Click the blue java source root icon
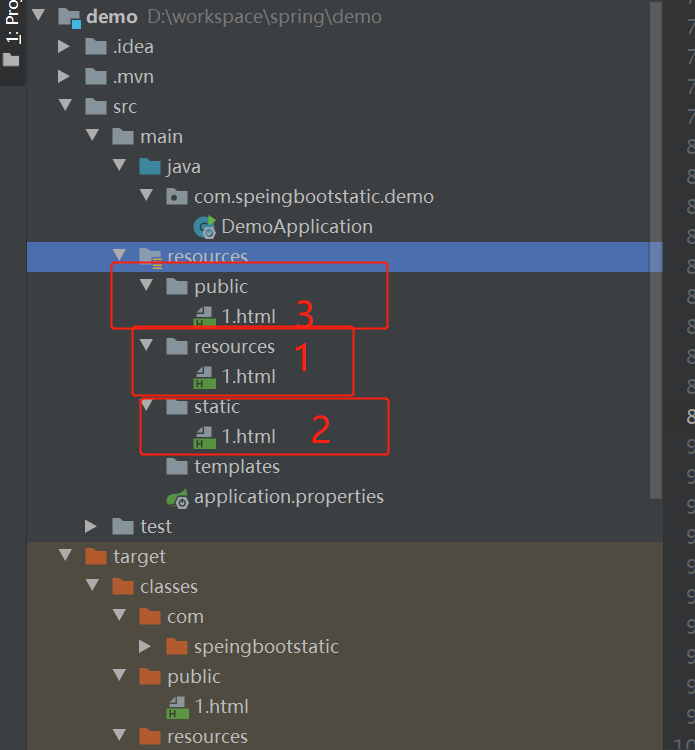The width and height of the screenshot is (695, 750). (x=150, y=167)
